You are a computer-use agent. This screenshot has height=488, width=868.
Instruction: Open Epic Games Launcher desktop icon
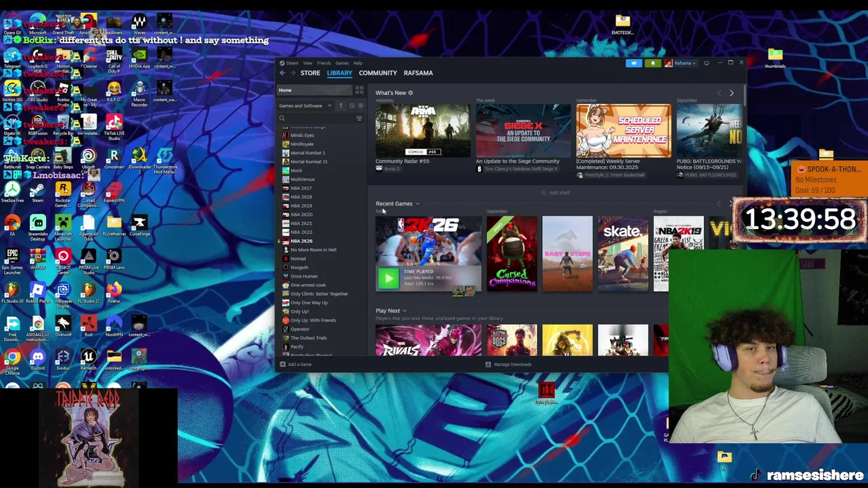(x=12, y=261)
